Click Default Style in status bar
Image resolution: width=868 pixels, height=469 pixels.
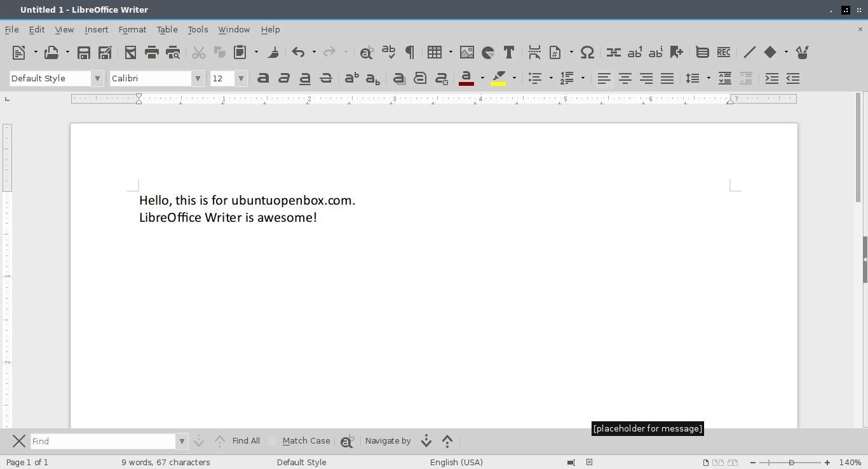point(301,462)
